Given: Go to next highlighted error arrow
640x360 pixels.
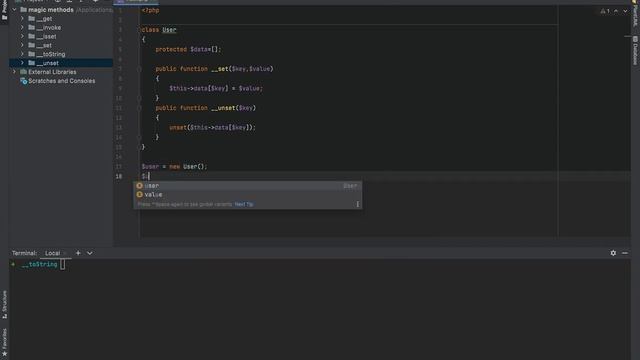Looking at the screenshot, I should pyautogui.click(x=625, y=11).
